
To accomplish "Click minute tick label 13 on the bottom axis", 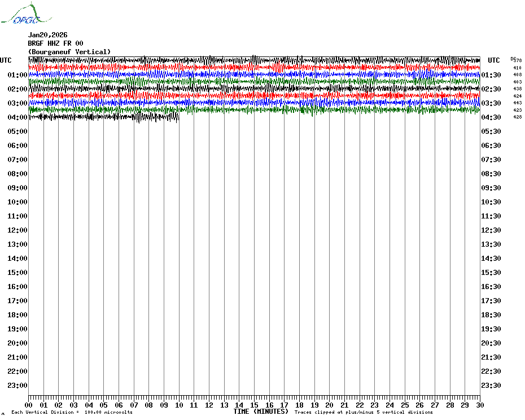I will click(224, 405).
